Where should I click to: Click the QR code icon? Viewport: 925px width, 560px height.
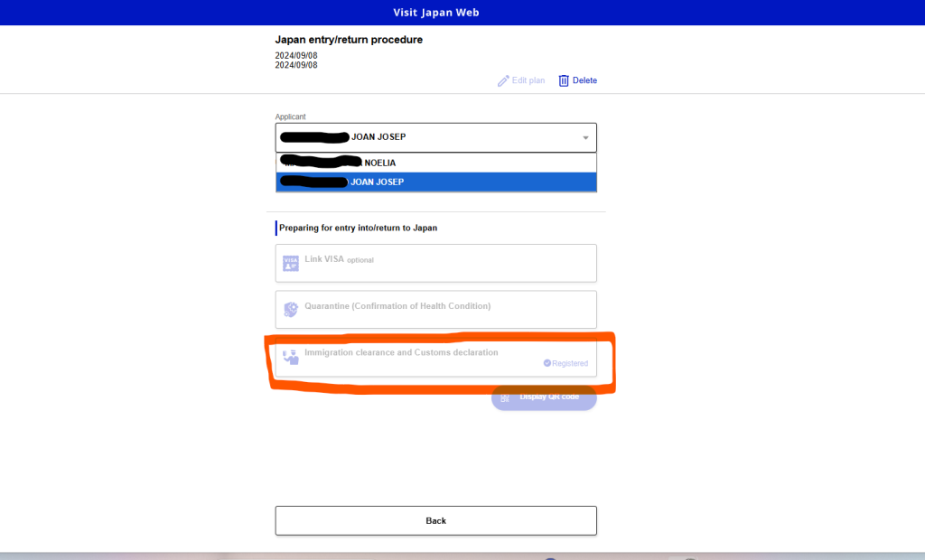(x=505, y=397)
